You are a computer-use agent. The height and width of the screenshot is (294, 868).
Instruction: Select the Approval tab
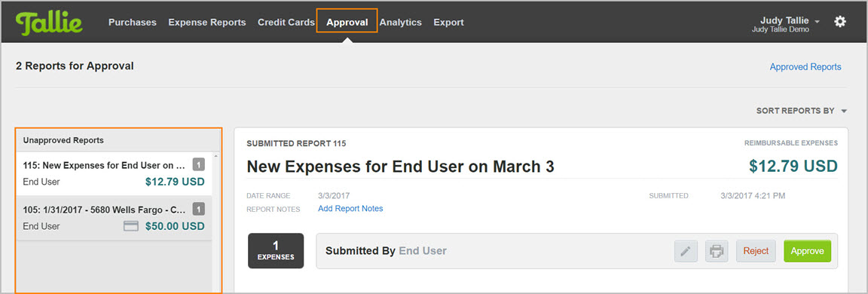[x=347, y=22]
